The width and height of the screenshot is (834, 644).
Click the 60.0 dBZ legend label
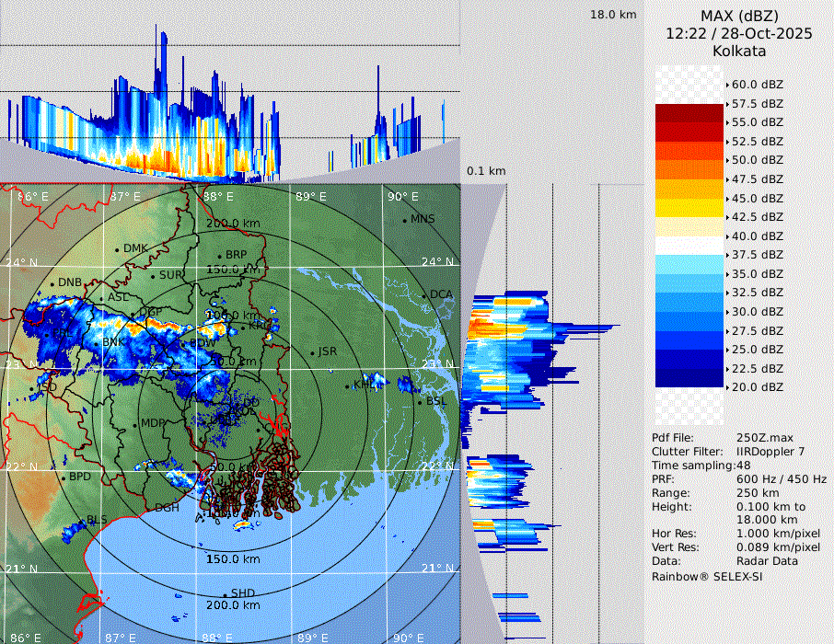click(757, 84)
